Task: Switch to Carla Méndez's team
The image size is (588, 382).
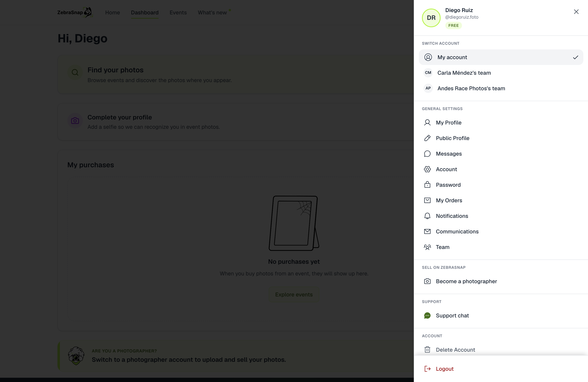Action: [x=501, y=73]
